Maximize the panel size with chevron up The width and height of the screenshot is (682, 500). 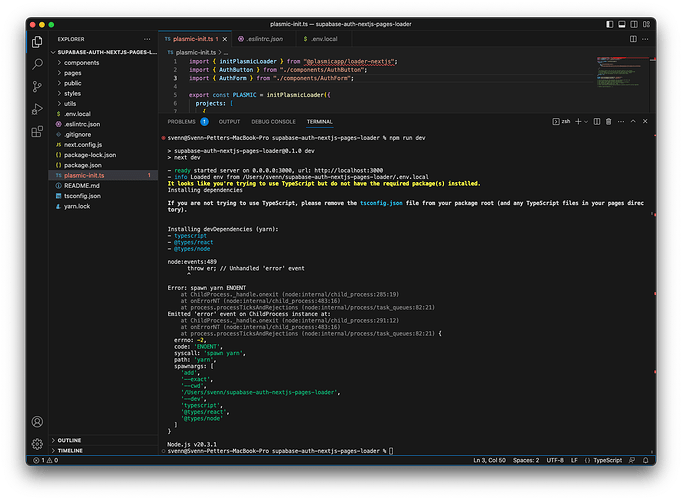click(x=633, y=122)
